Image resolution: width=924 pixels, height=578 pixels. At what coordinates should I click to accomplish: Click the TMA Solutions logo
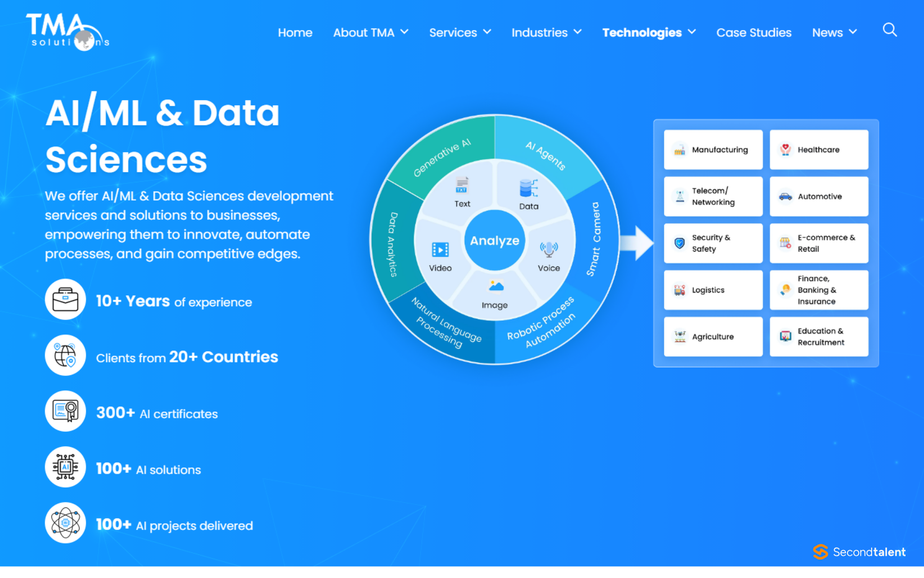tap(68, 32)
